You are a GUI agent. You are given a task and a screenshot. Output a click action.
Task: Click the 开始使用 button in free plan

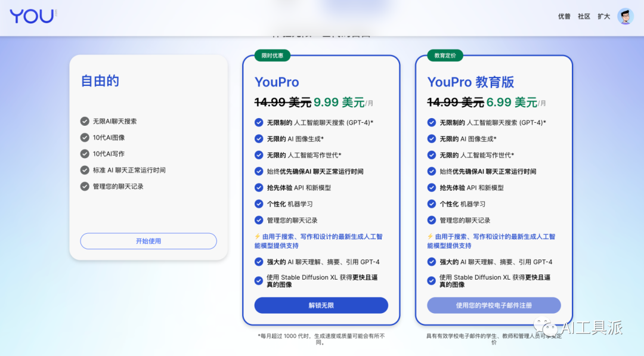click(148, 241)
